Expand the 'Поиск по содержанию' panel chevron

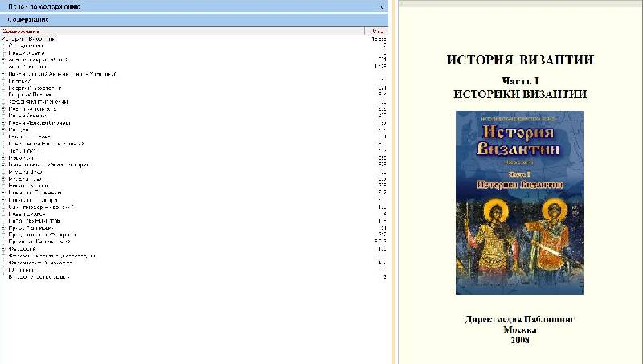pyautogui.click(x=382, y=7)
